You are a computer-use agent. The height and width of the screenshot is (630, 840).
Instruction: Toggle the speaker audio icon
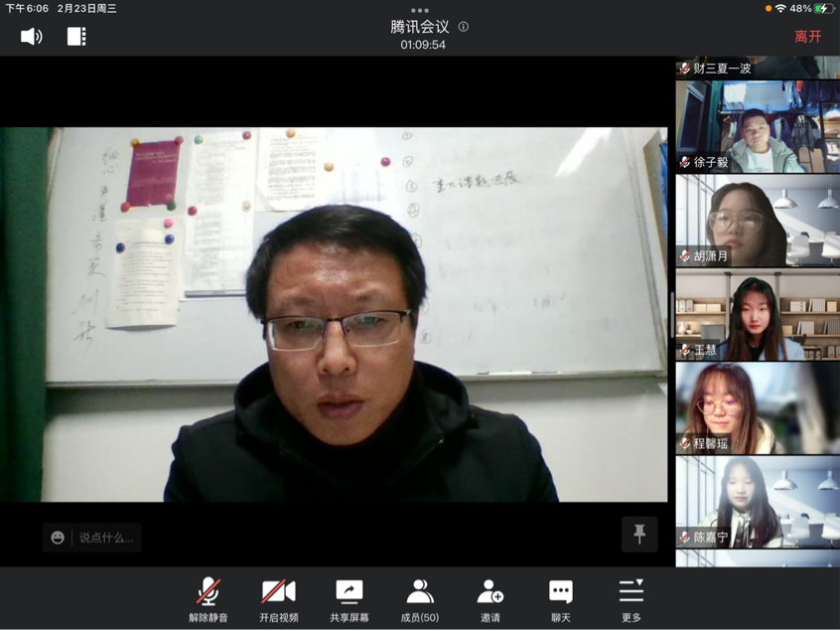coord(32,37)
